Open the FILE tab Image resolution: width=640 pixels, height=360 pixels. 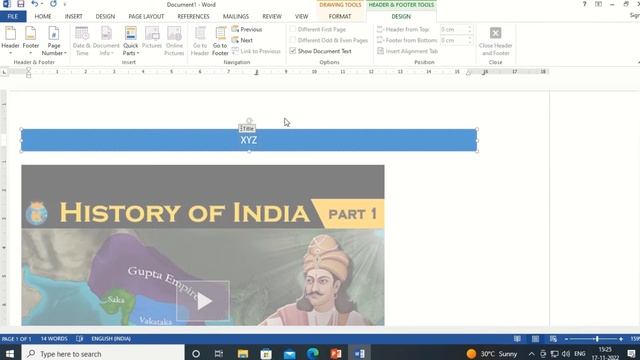[x=13, y=16]
